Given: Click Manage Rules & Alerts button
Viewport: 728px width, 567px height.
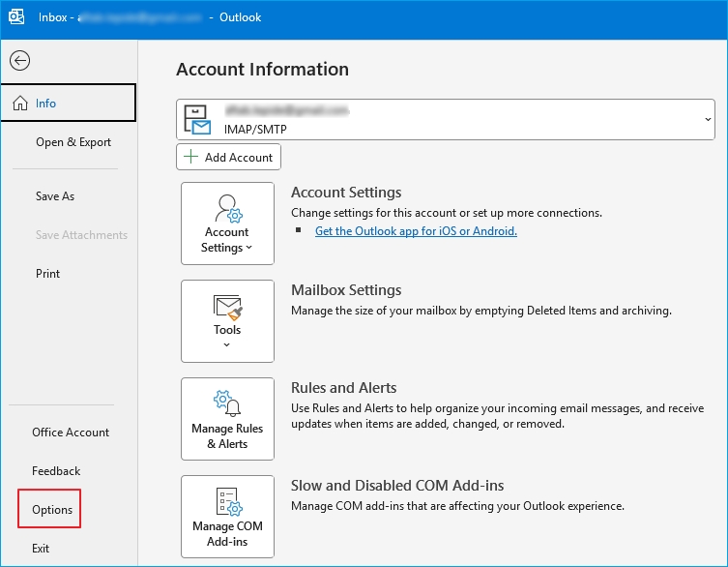Looking at the screenshot, I should pyautogui.click(x=227, y=419).
